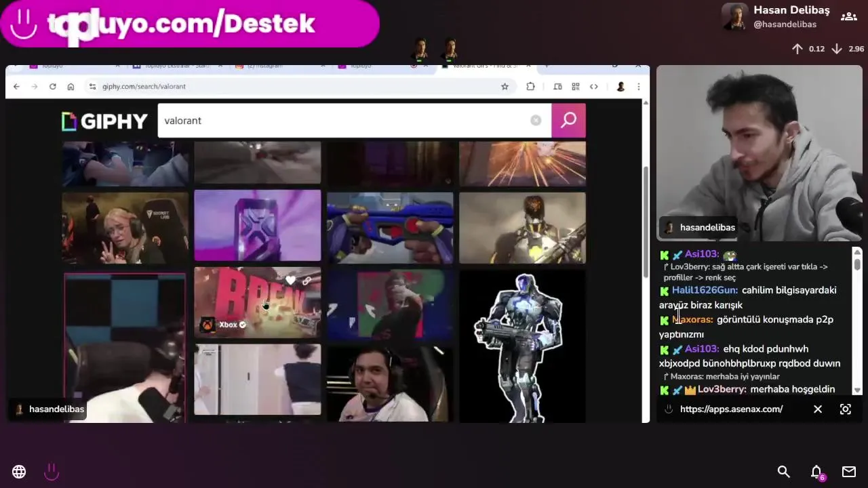Click the magenta GIPHY search button
868x488 pixels.
click(568, 121)
